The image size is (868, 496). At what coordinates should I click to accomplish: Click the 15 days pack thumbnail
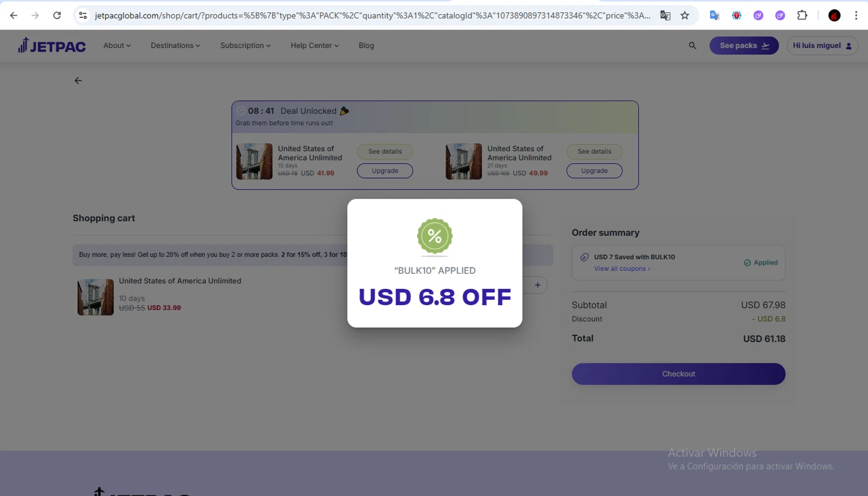(x=254, y=161)
